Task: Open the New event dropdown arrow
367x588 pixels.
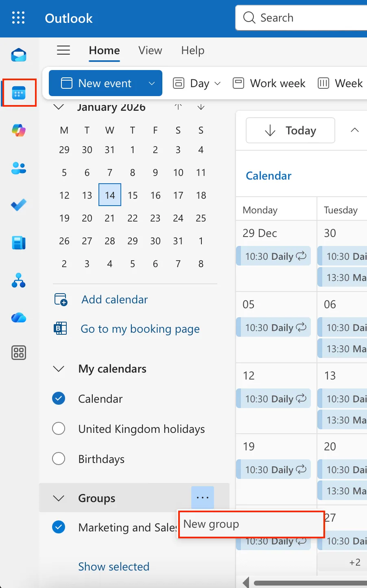Action: pyautogui.click(x=152, y=83)
